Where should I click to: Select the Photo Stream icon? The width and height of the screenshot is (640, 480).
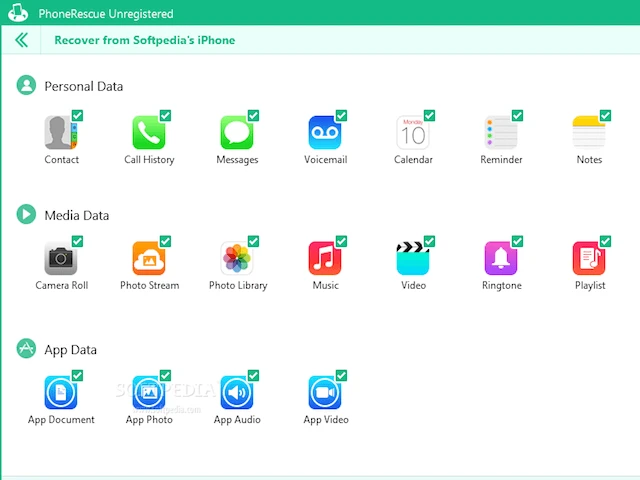pyautogui.click(x=149, y=258)
